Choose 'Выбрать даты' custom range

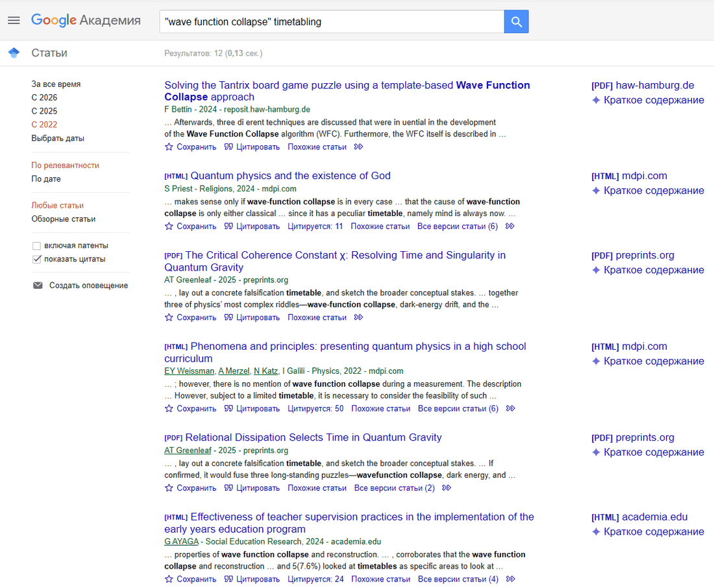click(x=58, y=138)
